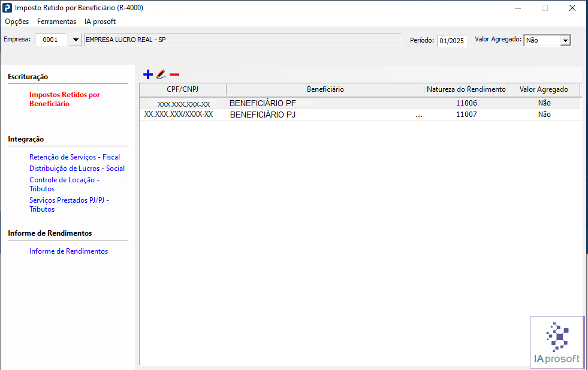Click ellipsis button in BENEFICIÁRIO PJ row
The height and width of the screenshot is (370, 588).
click(419, 115)
